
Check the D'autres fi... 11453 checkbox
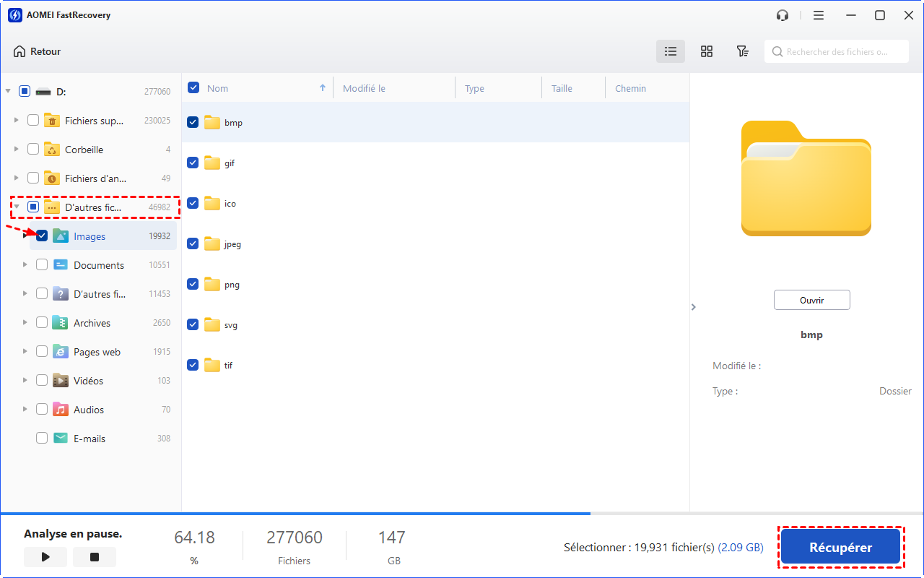42,294
